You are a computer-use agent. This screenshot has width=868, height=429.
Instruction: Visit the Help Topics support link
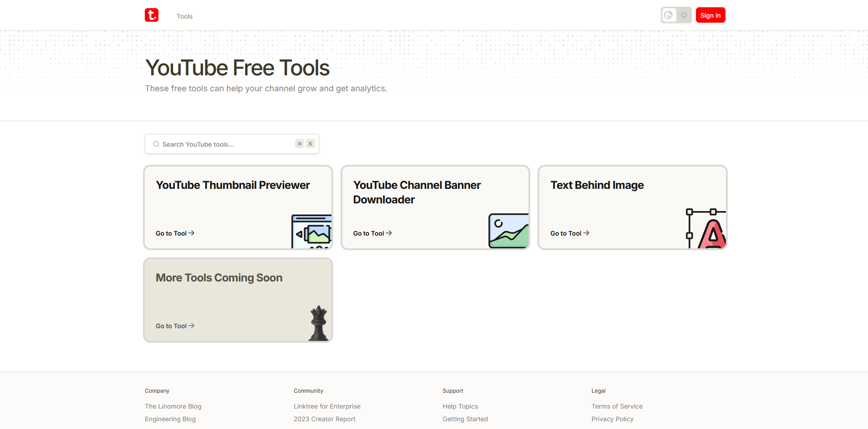460,406
